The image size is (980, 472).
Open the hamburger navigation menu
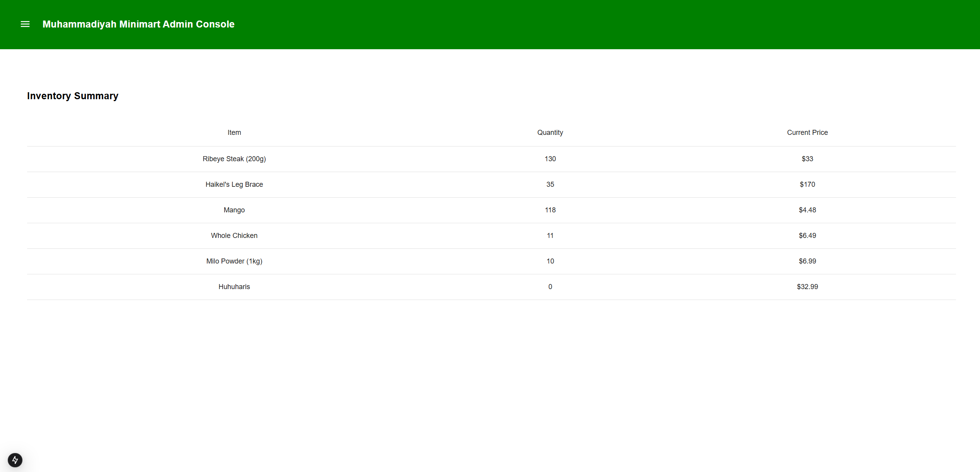pos(25,24)
